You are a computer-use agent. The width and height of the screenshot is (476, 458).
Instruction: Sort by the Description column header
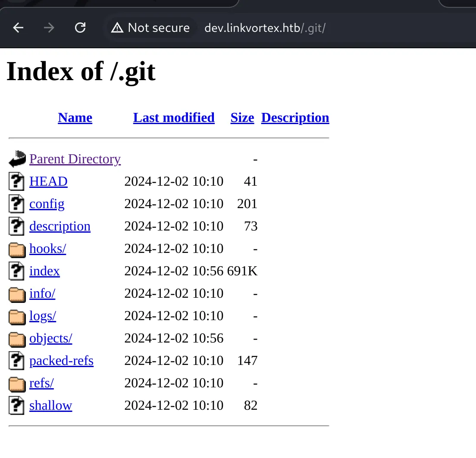[295, 118]
